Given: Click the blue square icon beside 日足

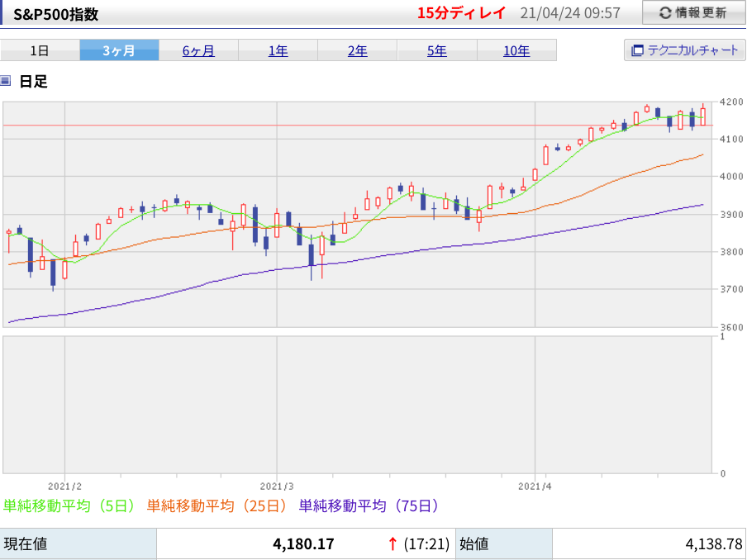Looking at the screenshot, I should tap(5, 81).
